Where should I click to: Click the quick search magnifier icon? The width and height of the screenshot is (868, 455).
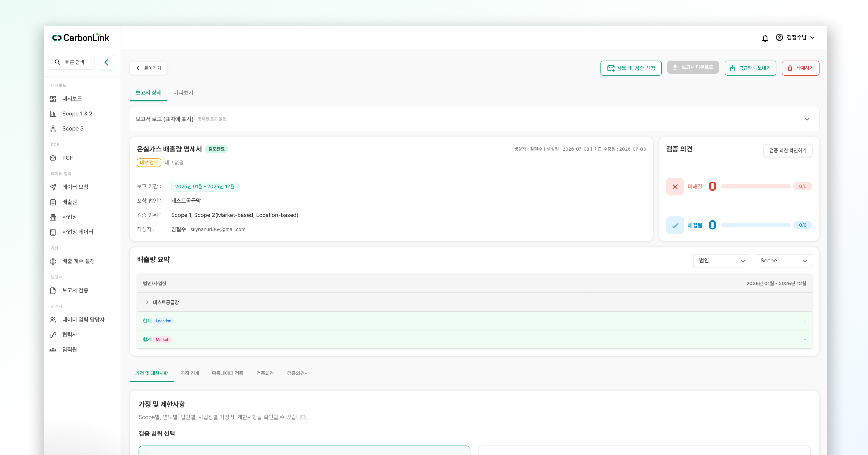58,62
